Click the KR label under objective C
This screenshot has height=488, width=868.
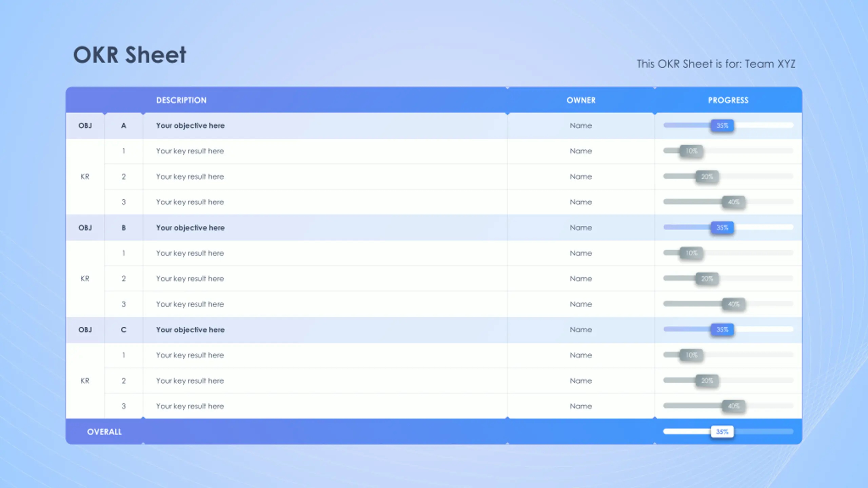(x=85, y=381)
